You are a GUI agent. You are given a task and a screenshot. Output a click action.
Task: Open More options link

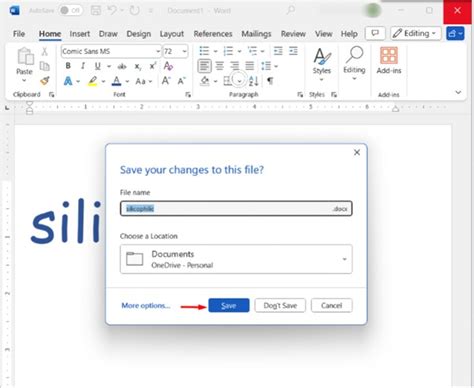pyautogui.click(x=146, y=305)
